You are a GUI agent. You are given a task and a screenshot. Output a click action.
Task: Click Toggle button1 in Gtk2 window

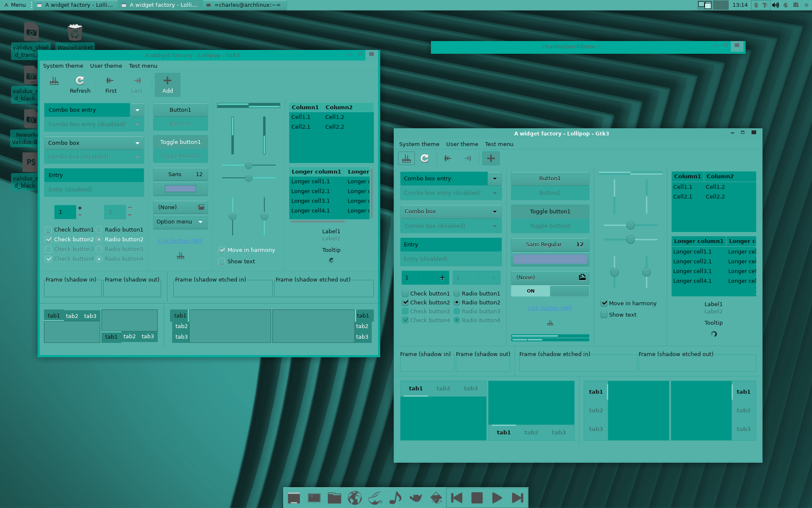[x=180, y=142]
